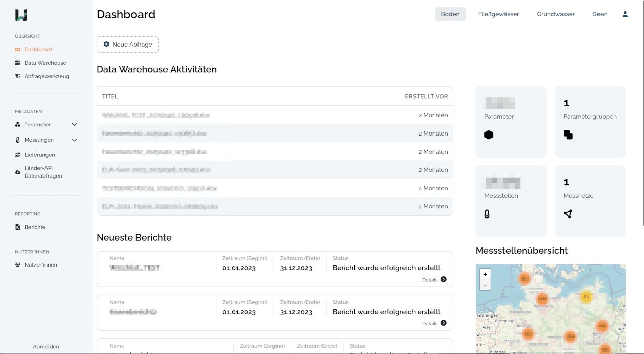Expand the Messungen sidebar section

coord(74,140)
